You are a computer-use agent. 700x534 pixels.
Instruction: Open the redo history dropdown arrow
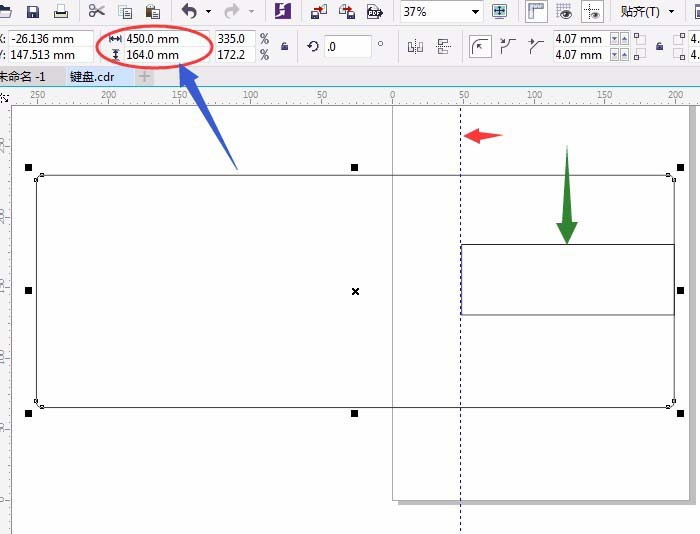(x=251, y=12)
